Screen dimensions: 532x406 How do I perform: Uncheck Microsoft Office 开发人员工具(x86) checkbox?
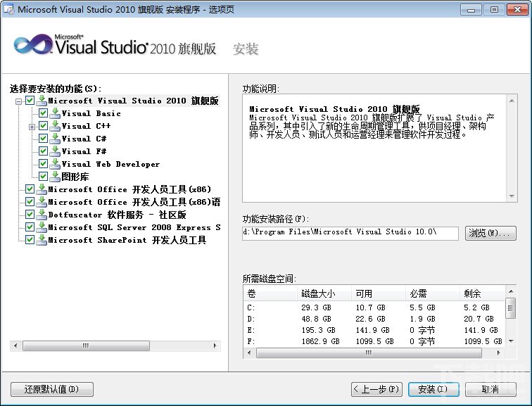click(30, 189)
